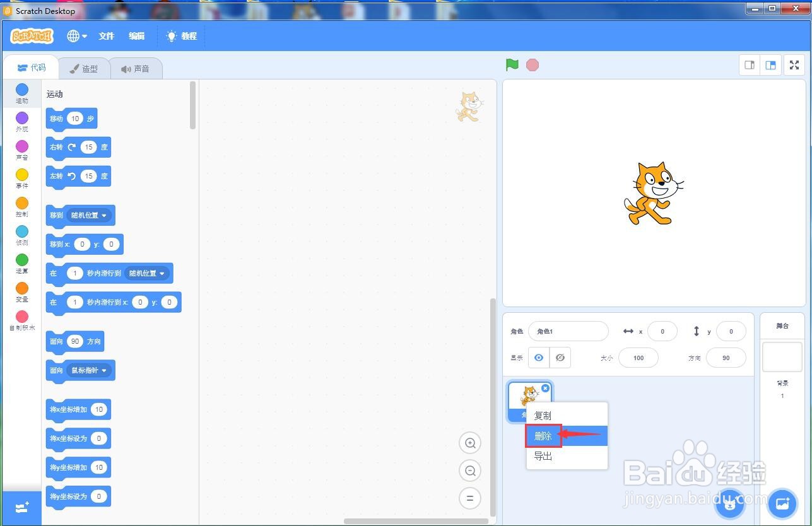The image size is (812, 526).
Task: Delete sprite with the x badge on thumbnail
Action: pyautogui.click(x=546, y=389)
